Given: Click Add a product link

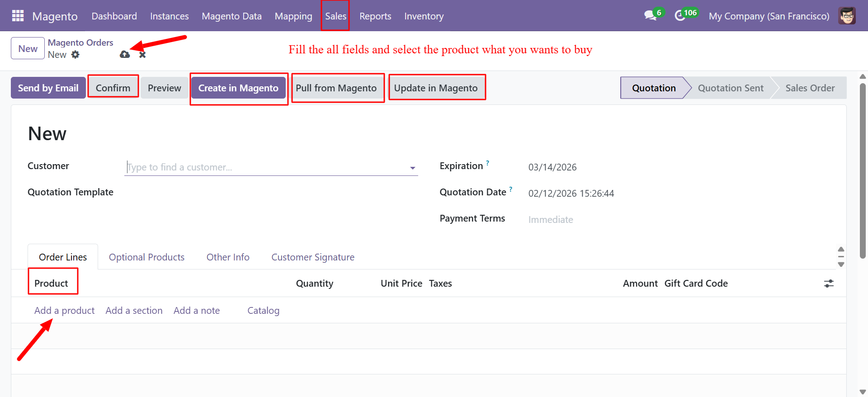Looking at the screenshot, I should tap(65, 310).
